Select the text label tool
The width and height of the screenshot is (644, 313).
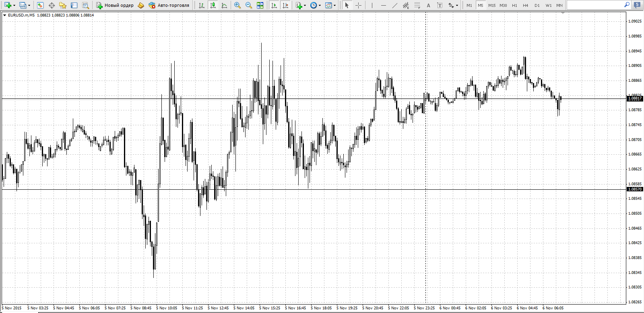[x=440, y=5]
